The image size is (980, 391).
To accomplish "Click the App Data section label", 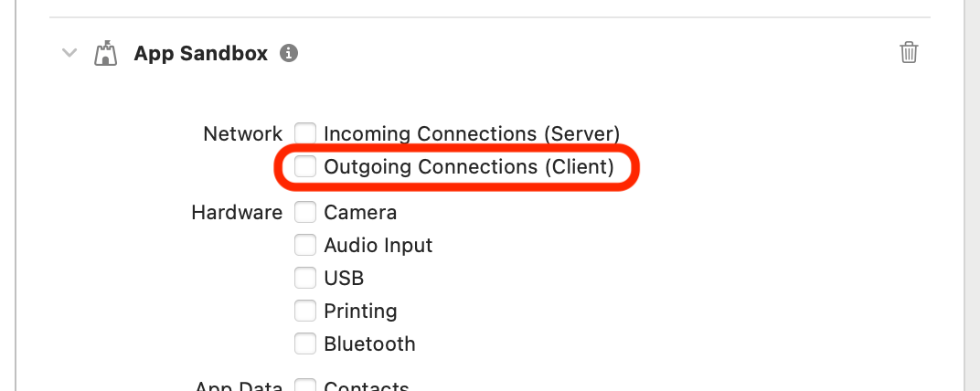I will click(239, 386).
